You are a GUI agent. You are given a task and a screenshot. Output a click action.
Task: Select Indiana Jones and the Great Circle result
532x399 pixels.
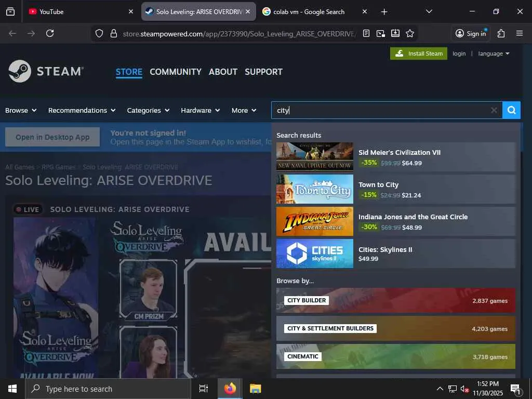coord(395,221)
